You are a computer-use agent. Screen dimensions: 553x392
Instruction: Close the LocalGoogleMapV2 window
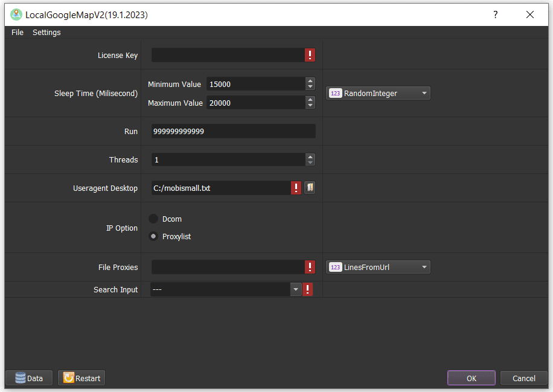(529, 14)
